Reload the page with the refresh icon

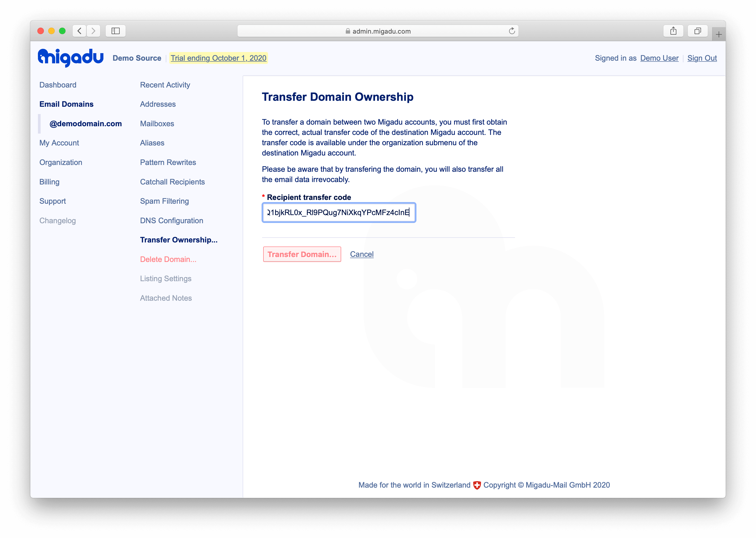pos(511,31)
